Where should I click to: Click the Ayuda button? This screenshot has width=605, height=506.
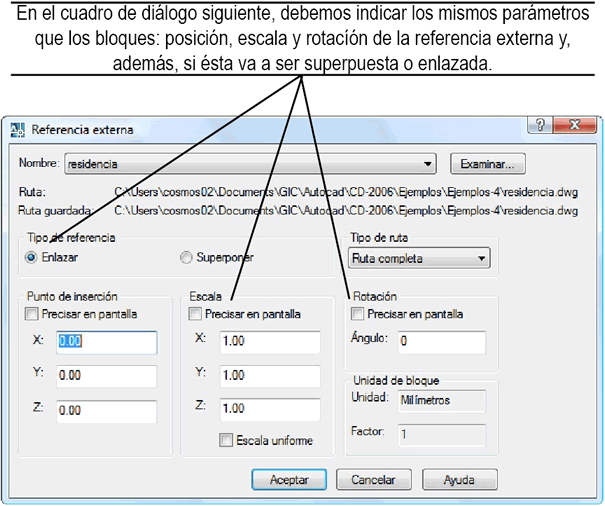[x=460, y=480]
